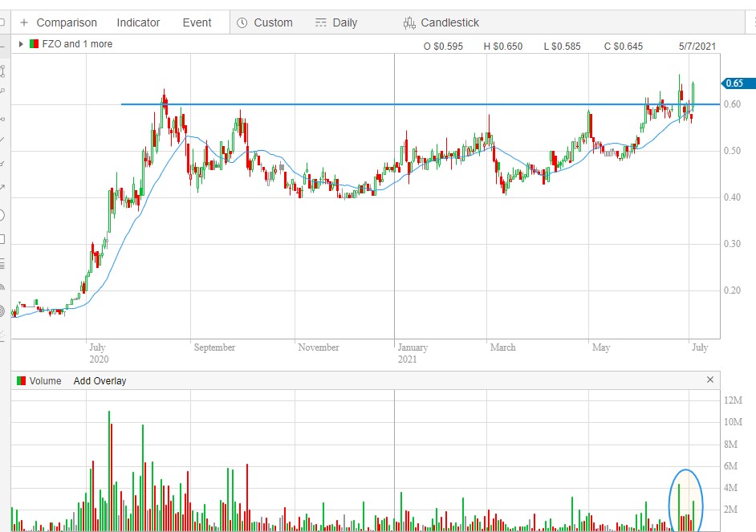Click the 6M volume axis label
This screenshot has width=756, height=532.
tap(730, 466)
